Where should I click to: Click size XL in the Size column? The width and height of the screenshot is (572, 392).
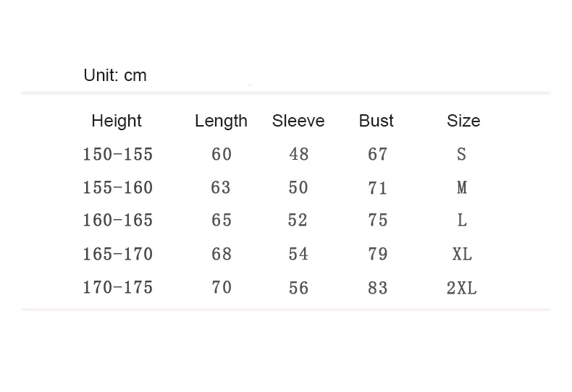pyautogui.click(x=462, y=254)
